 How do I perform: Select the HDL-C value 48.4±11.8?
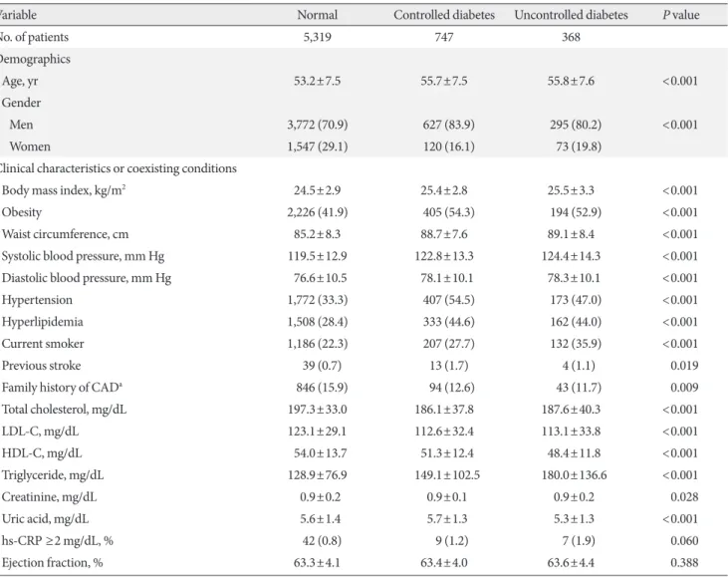pos(574,453)
